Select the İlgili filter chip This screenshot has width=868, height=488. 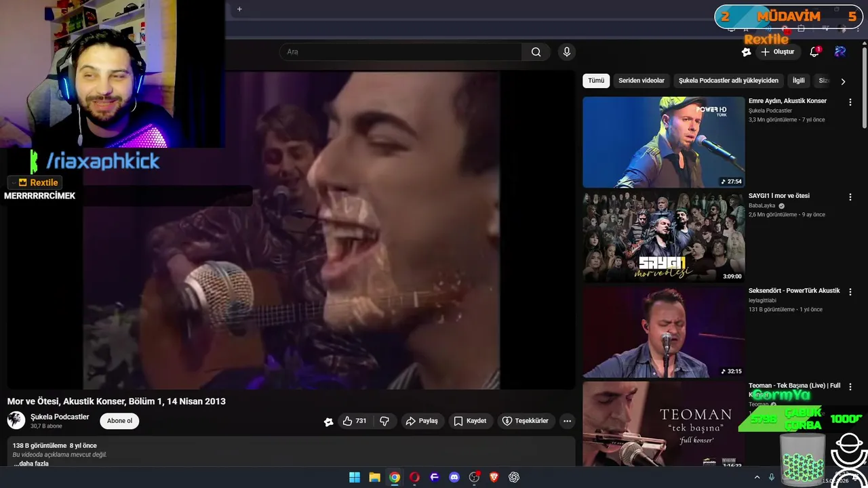799,81
